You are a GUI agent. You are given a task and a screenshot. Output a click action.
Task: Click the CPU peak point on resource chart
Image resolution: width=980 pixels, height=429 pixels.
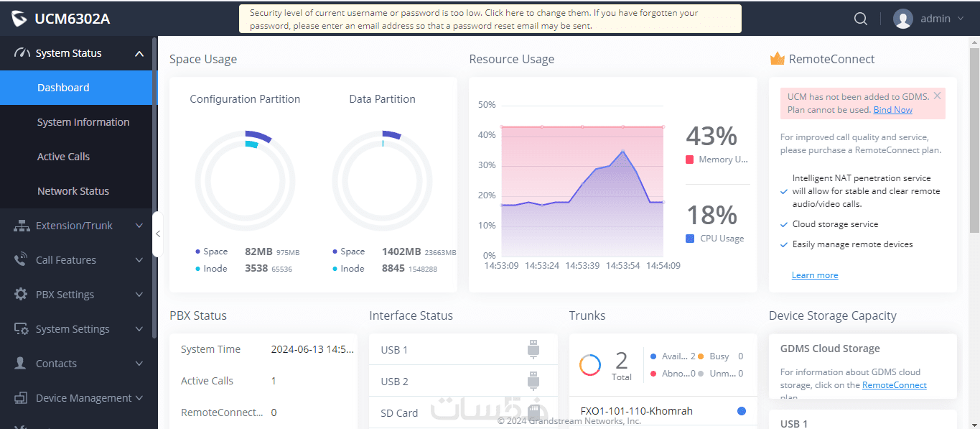622,151
